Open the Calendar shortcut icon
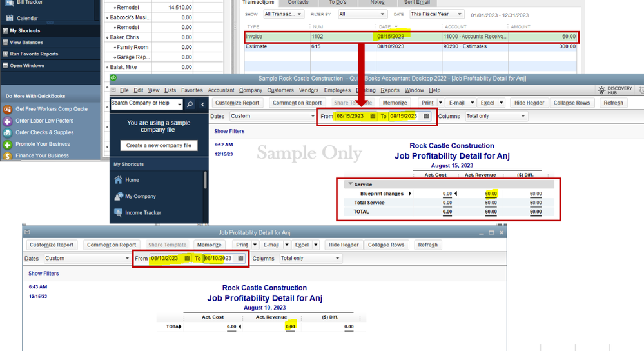Viewport: 644px width, 351px height. (10, 18)
